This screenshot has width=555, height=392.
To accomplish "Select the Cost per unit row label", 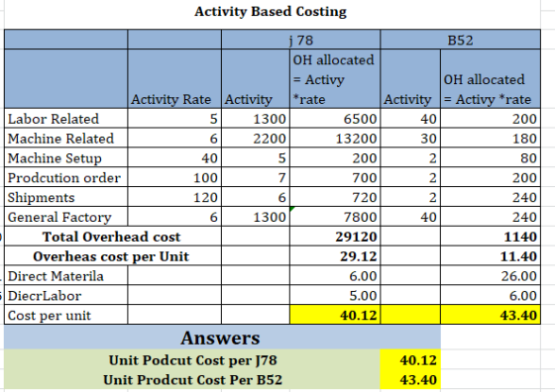I will pyautogui.click(x=65, y=315).
